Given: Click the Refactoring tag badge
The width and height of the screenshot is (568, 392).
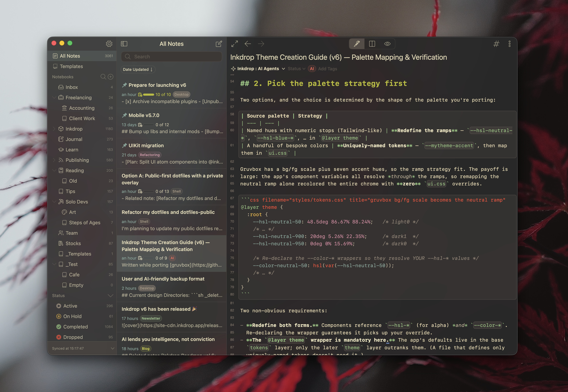Looking at the screenshot, I should click(150, 155).
